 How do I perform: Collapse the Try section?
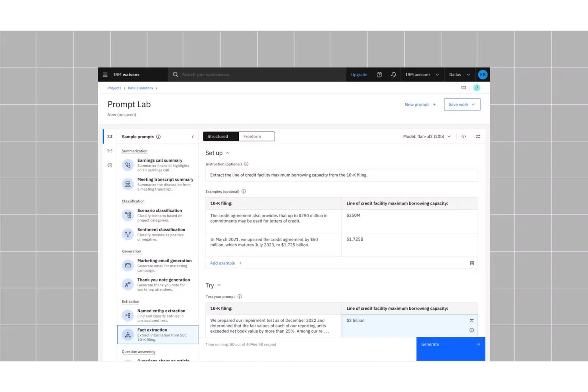pos(219,286)
